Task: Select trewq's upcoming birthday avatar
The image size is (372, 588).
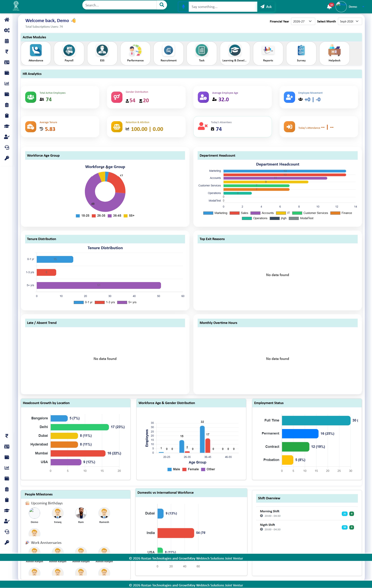Action: (58, 513)
